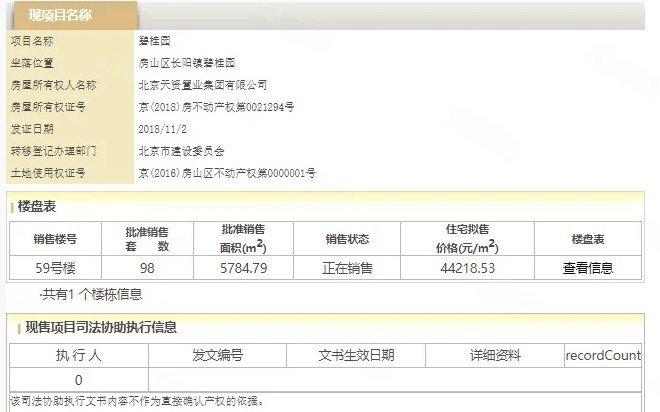Viewport: 660px width, 412px height.
Task: Click the recordCount column header
Action: tap(603, 355)
